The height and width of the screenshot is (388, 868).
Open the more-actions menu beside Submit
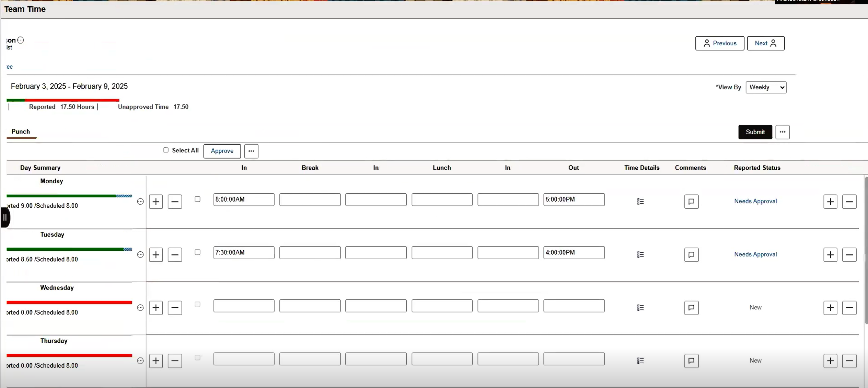[x=782, y=132]
